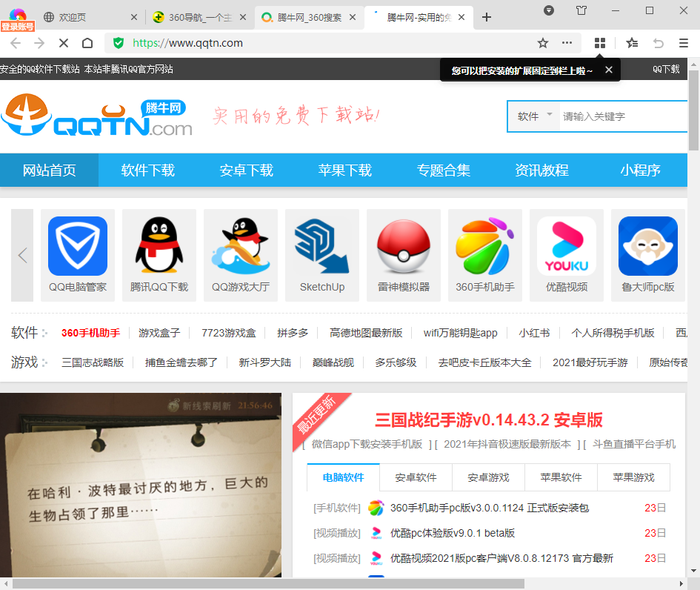The image size is (700, 590).
Task: Click the undo closed tab icon
Action: (x=659, y=43)
